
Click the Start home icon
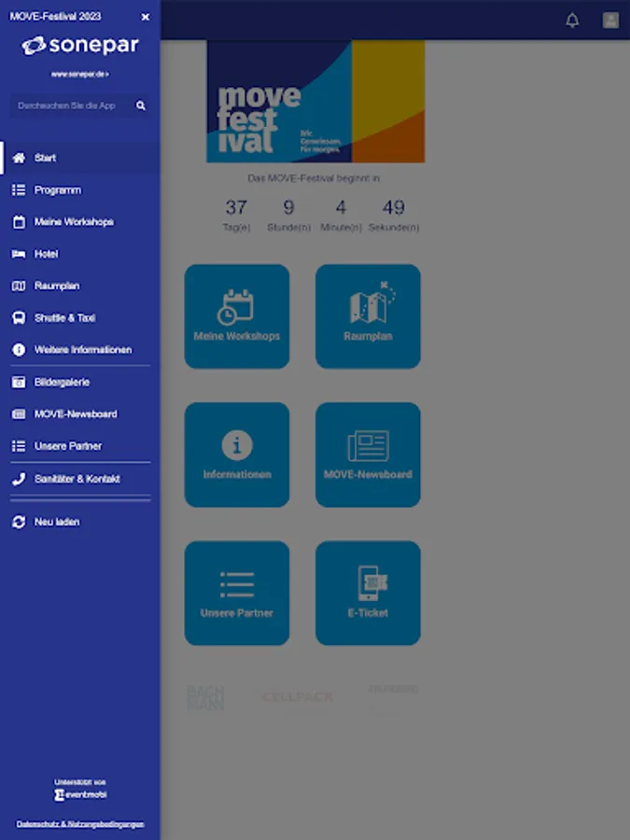click(x=19, y=158)
